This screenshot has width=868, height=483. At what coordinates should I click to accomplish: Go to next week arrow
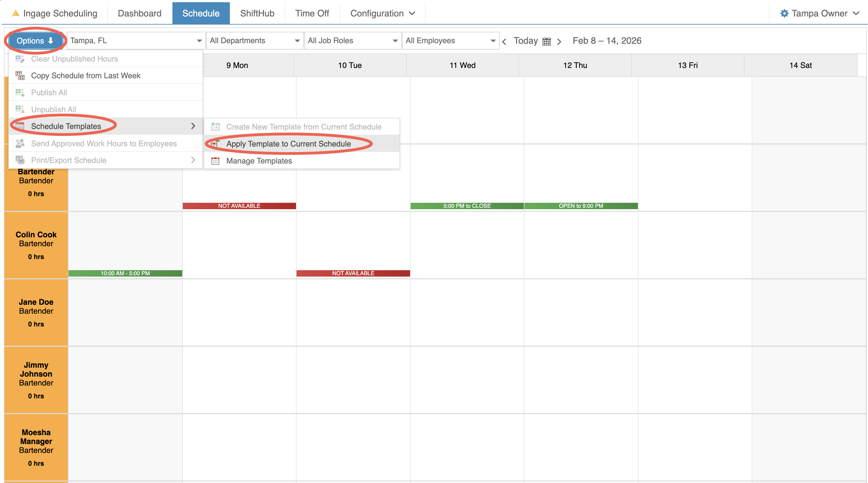(x=559, y=42)
